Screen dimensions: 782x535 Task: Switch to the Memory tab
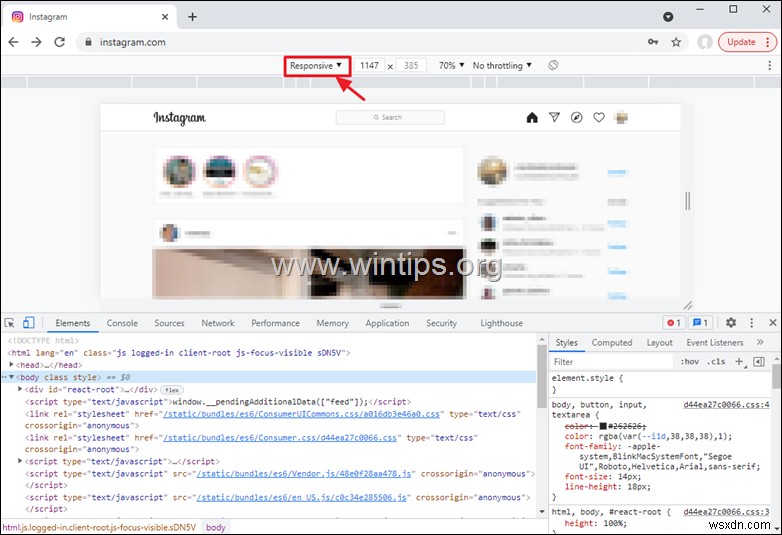(x=333, y=323)
